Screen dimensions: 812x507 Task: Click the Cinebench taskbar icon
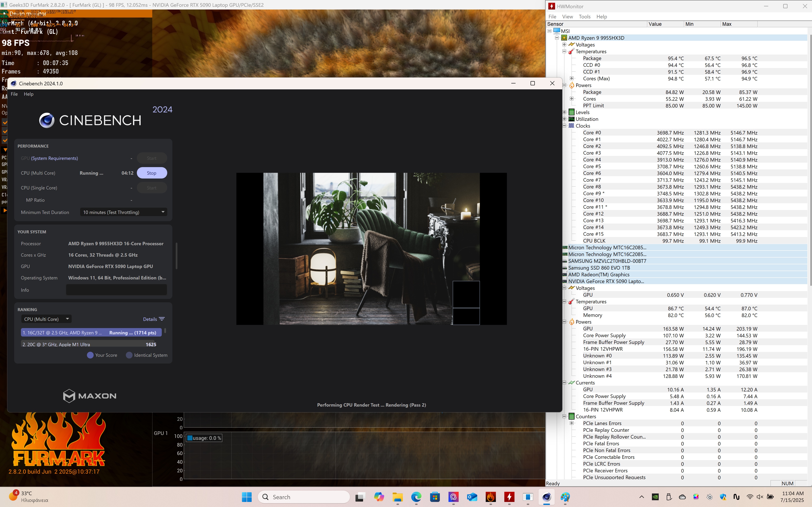[546, 497]
